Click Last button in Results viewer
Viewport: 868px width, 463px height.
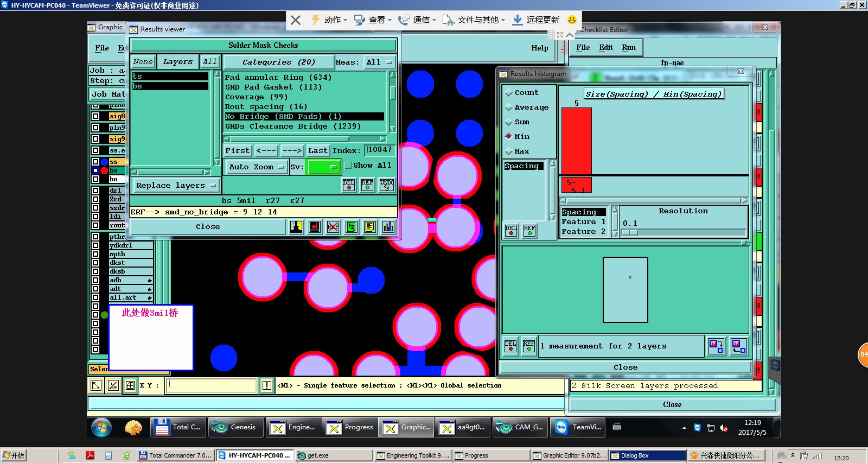(x=318, y=151)
